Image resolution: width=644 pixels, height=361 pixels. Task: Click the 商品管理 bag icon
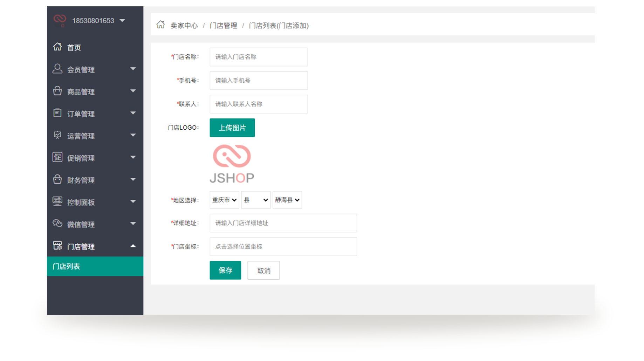[57, 91]
